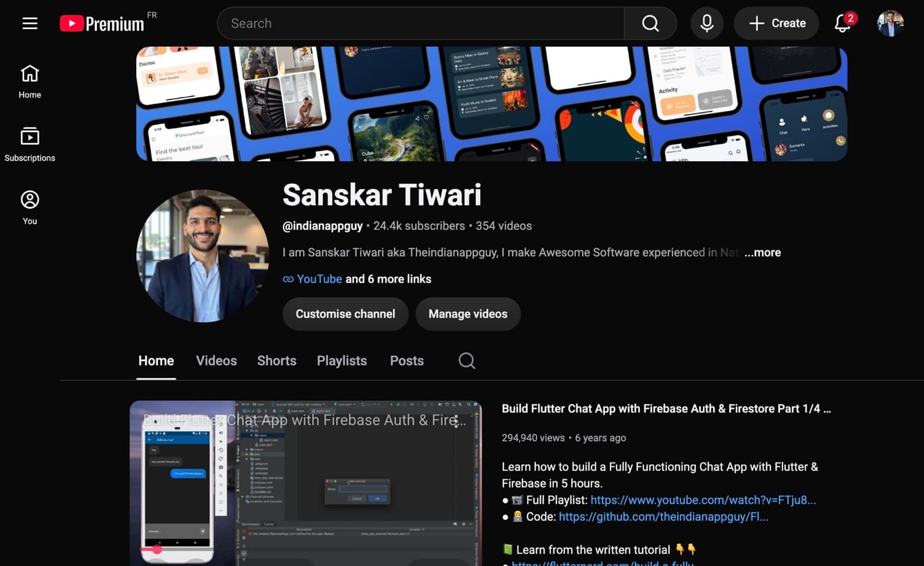This screenshot has height=566, width=924.
Task: Open the Code github.com link
Action: click(x=664, y=517)
